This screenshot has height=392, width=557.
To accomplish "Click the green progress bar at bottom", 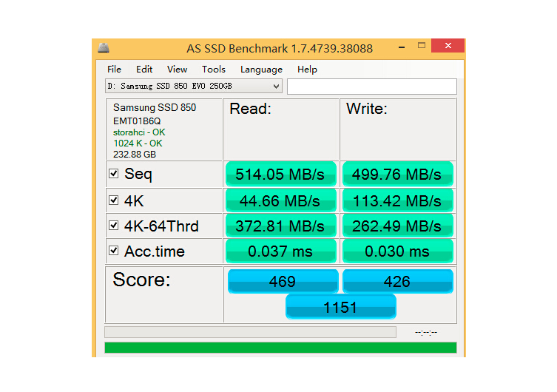I will [280, 348].
